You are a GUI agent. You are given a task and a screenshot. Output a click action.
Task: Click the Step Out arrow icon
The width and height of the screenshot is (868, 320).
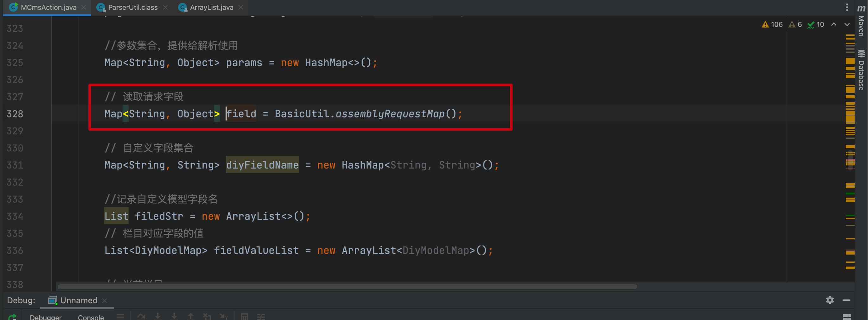pos(191,316)
